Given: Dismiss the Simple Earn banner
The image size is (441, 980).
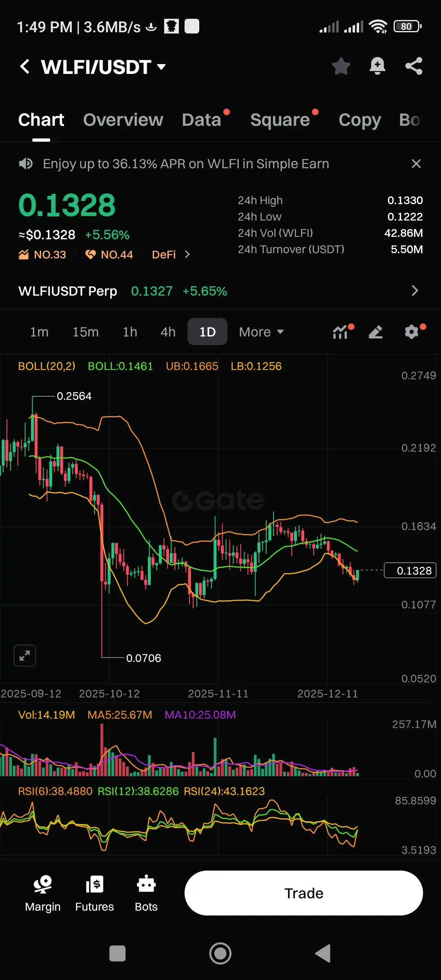Looking at the screenshot, I should coord(416,164).
